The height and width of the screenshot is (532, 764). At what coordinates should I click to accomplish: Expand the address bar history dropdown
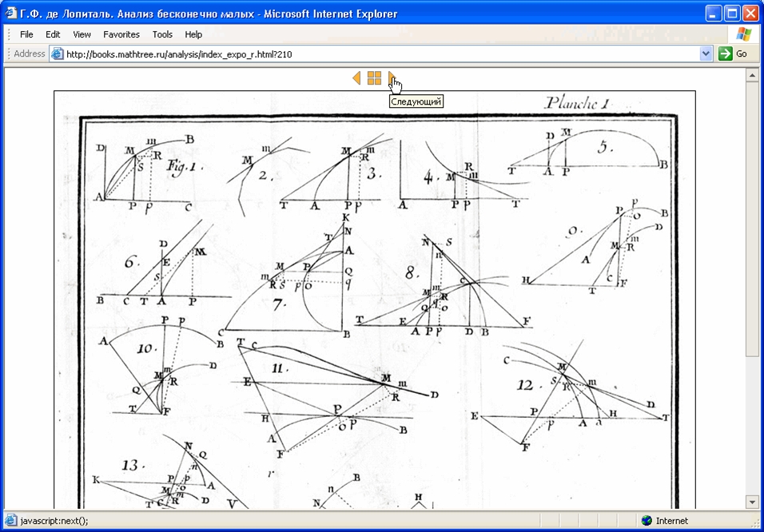click(706, 54)
